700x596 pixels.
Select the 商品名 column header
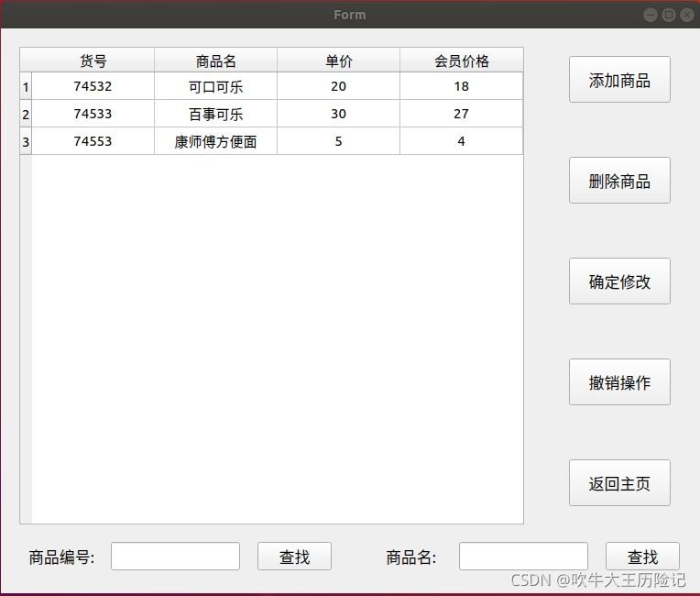tap(215, 61)
